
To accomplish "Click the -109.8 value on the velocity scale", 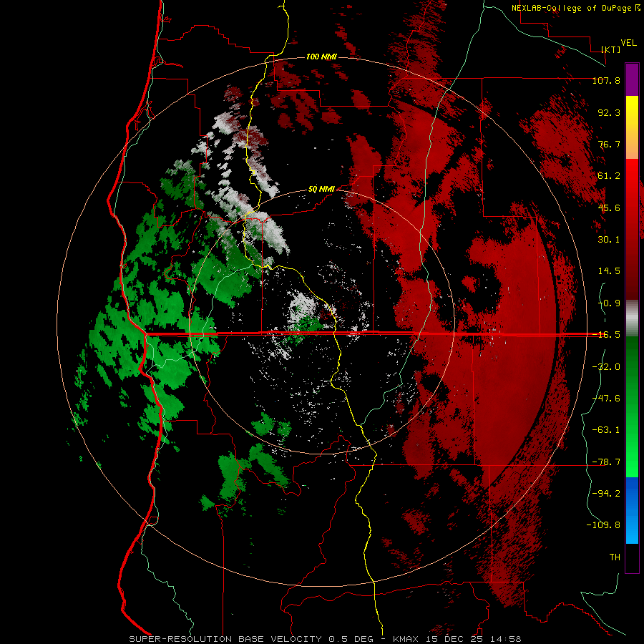I will [x=603, y=525].
